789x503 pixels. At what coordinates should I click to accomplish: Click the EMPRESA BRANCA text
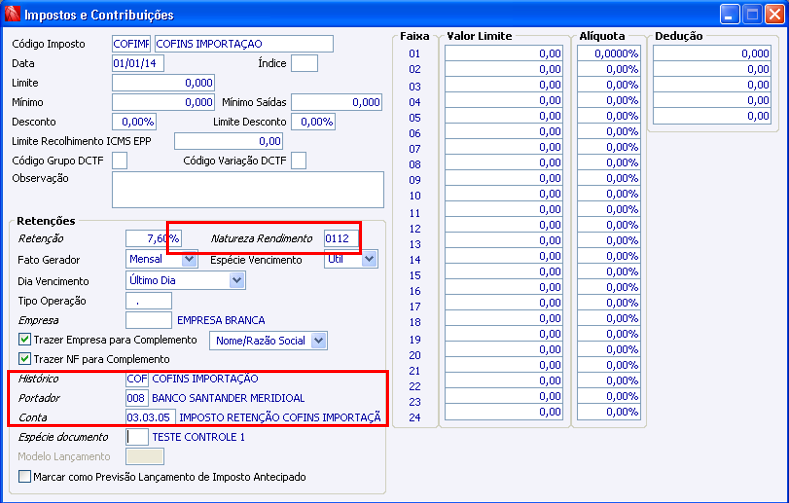pyautogui.click(x=221, y=320)
